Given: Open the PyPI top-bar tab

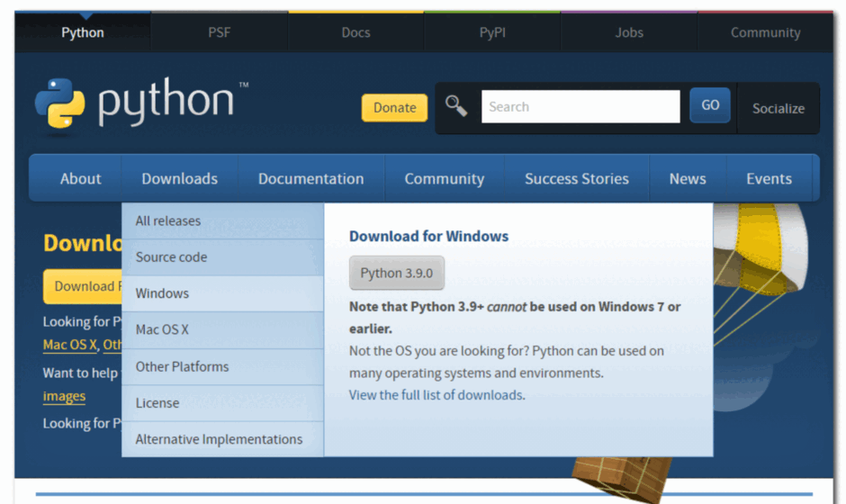Looking at the screenshot, I should click(x=492, y=32).
